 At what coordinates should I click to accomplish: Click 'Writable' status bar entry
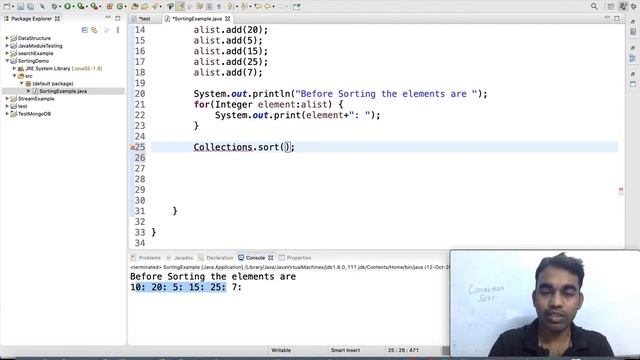(281, 350)
